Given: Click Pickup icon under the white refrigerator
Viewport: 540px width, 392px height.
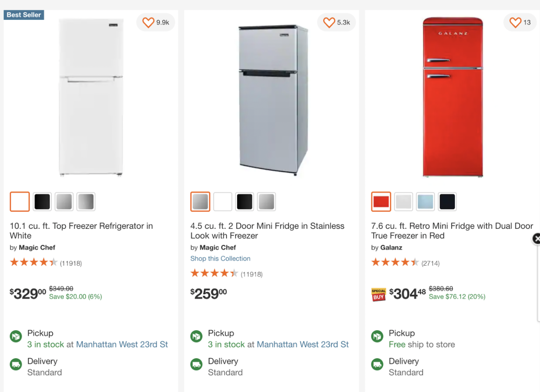Looking at the screenshot, I should point(16,336).
